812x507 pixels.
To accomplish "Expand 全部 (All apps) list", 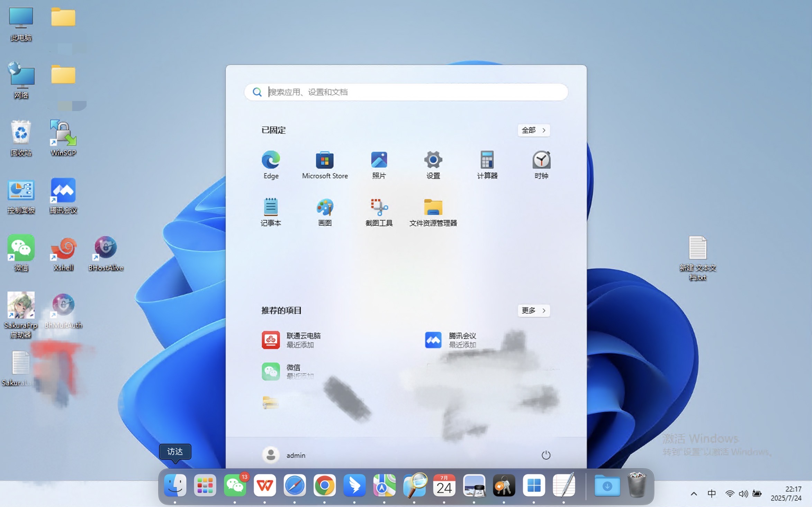I will (x=533, y=130).
